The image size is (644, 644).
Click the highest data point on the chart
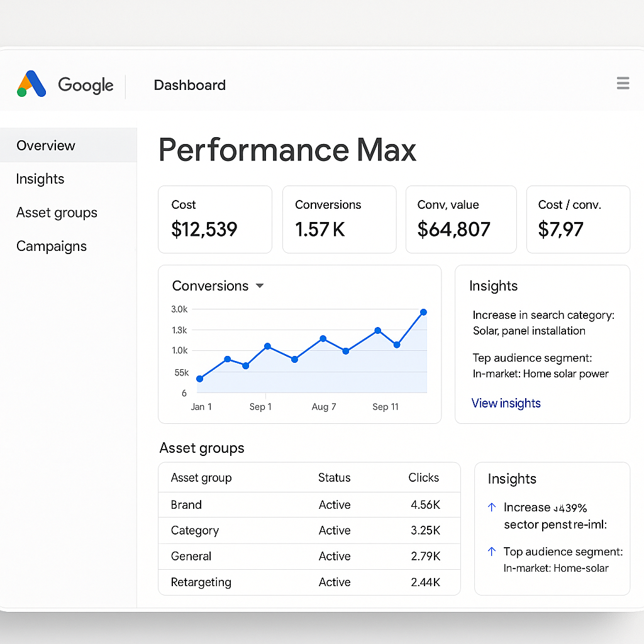(423, 312)
